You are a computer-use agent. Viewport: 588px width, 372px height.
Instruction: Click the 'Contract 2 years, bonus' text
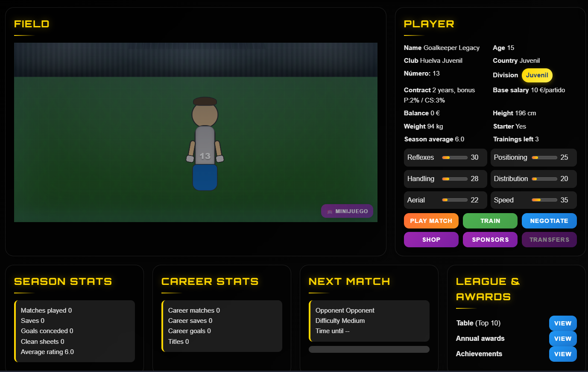[x=439, y=90]
